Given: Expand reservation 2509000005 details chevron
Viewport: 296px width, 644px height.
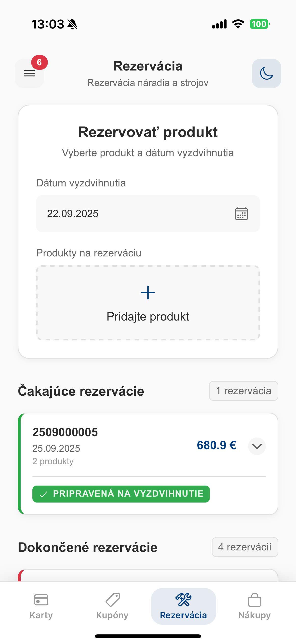Looking at the screenshot, I should click(257, 446).
